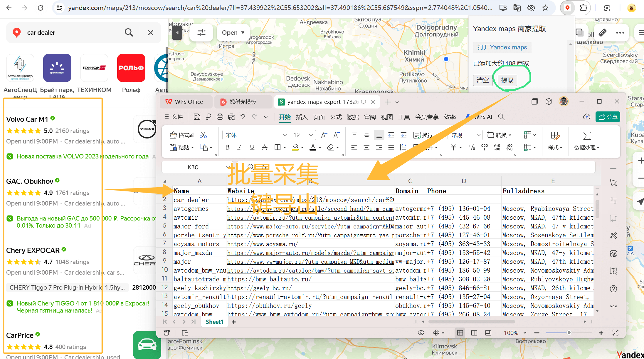Open map filters settings icon
Screen dimensions: 644x359
tap(201, 33)
